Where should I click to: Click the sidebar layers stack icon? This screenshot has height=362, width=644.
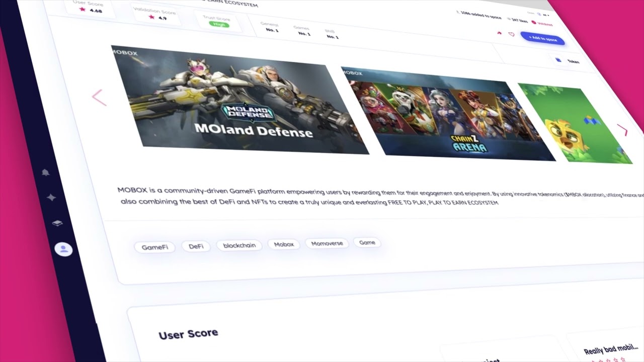pyautogui.click(x=57, y=223)
